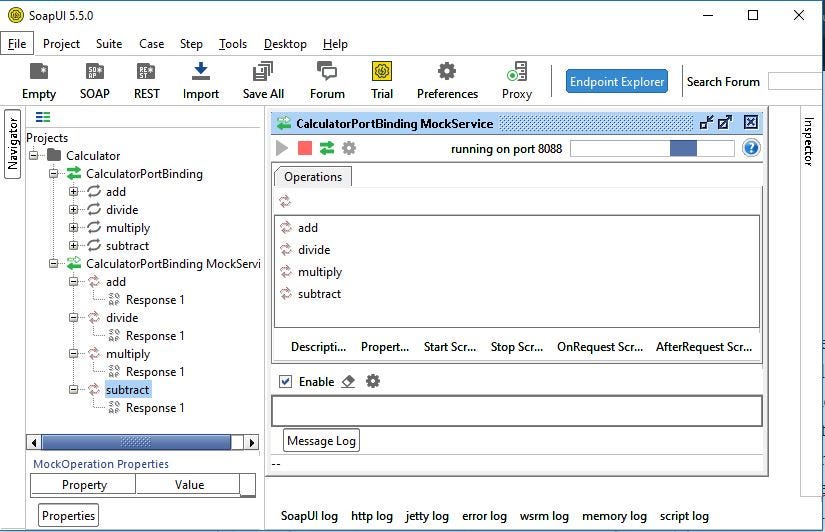Click green arrows icon in MockService toolbar
Image resolution: width=825 pixels, height=532 pixels.
(327, 148)
